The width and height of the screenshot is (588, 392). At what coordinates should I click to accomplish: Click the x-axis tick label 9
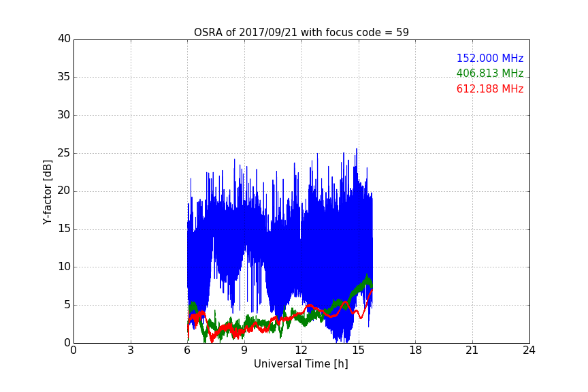(244, 350)
